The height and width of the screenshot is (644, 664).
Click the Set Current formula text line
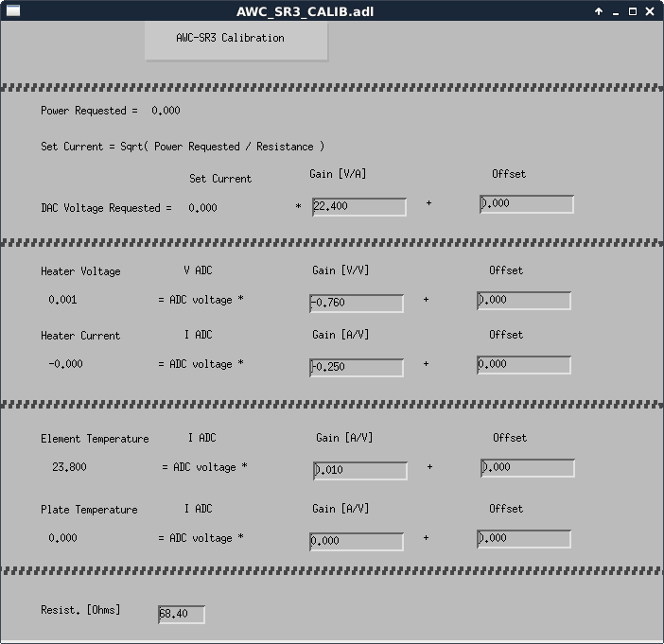pyautogui.click(x=183, y=147)
